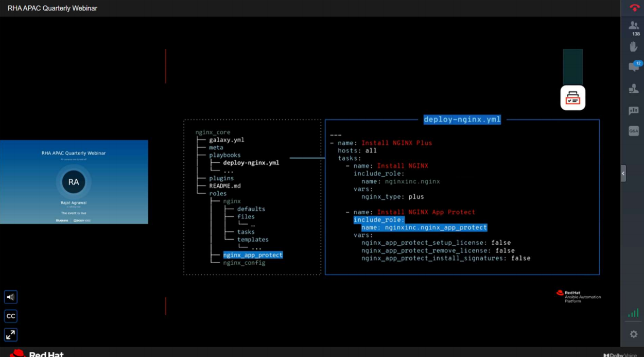Click the meta folder in the tree
This screenshot has height=357, width=644.
point(216,148)
